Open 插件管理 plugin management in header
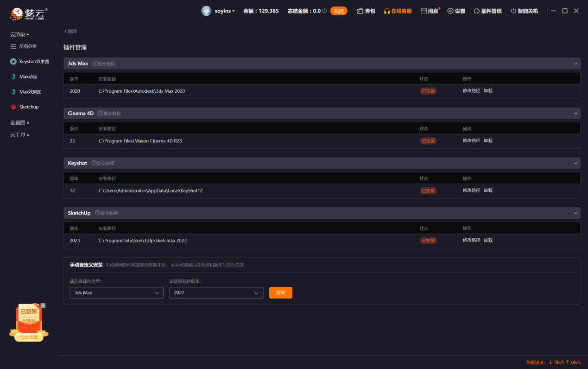Viewport: 588px width, 369px height. tap(488, 11)
